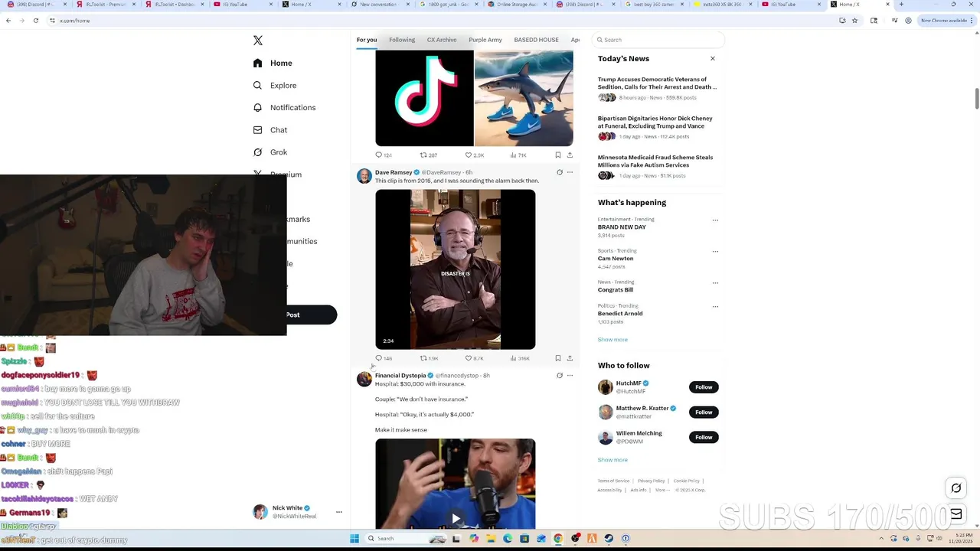The width and height of the screenshot is (980, 551).
Task: Follow HutchMF
Action: [704, 387]
